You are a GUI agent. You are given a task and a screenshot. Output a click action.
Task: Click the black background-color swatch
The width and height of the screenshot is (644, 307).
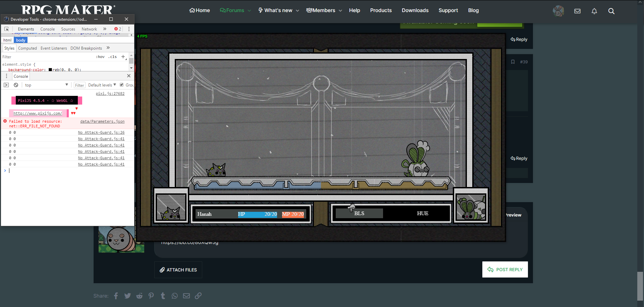(50, 70)
